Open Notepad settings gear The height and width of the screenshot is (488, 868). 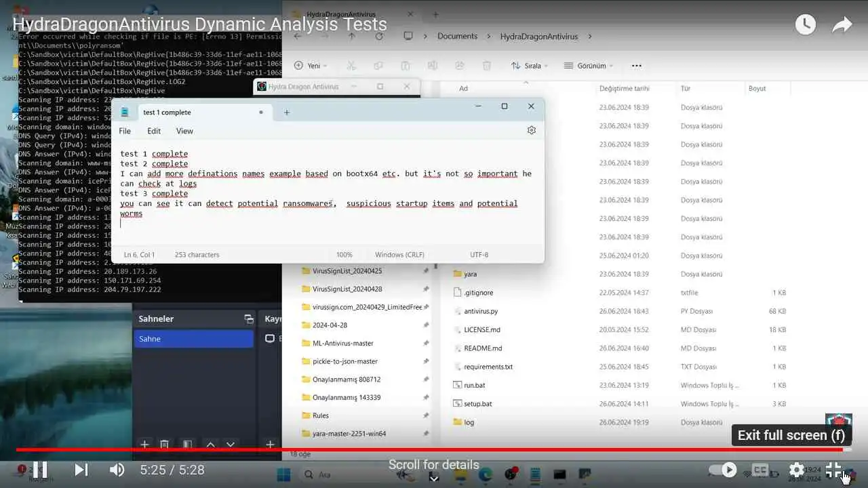(x=532, y=130)
